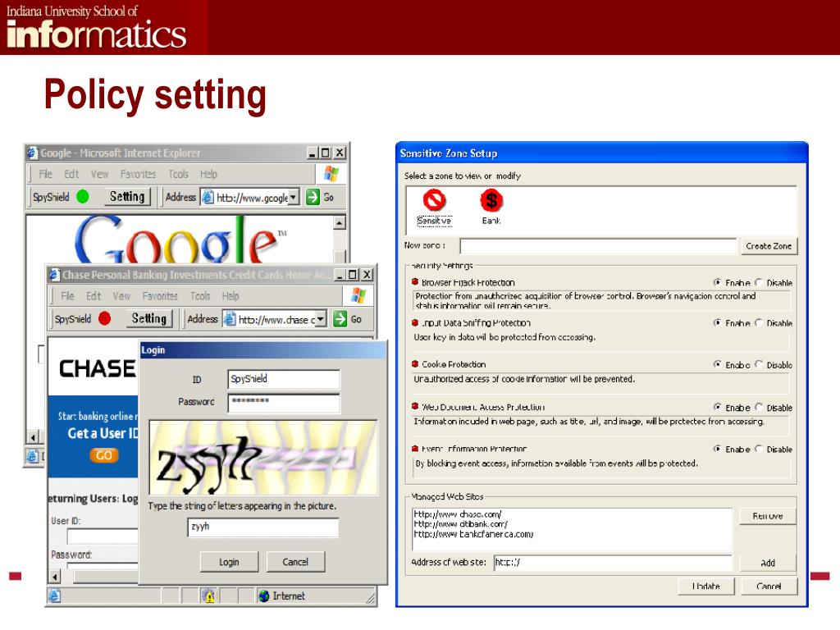Maximize the Chase browser window
Screen dimensions: 840x630
pos(353,275)
